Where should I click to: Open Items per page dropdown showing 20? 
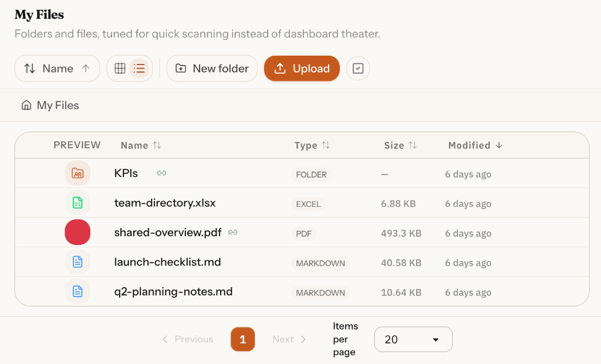(413, 339)
